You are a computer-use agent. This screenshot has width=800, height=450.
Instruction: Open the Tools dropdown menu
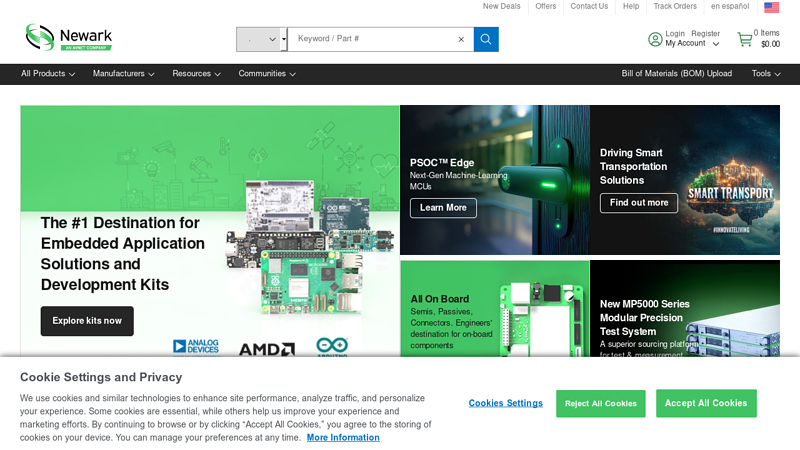click(767, 74)
